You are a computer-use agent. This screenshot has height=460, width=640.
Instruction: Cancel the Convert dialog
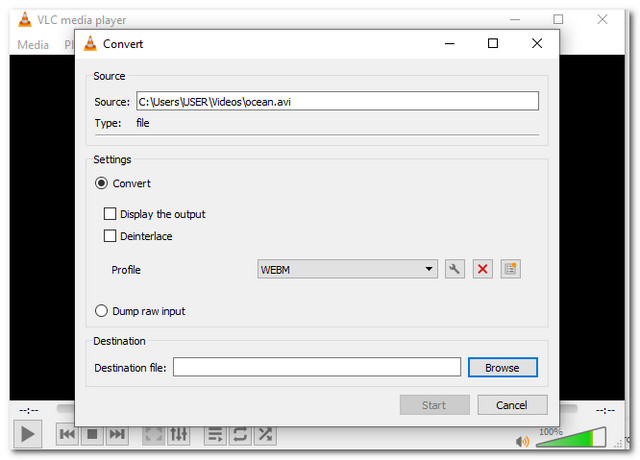512,405
